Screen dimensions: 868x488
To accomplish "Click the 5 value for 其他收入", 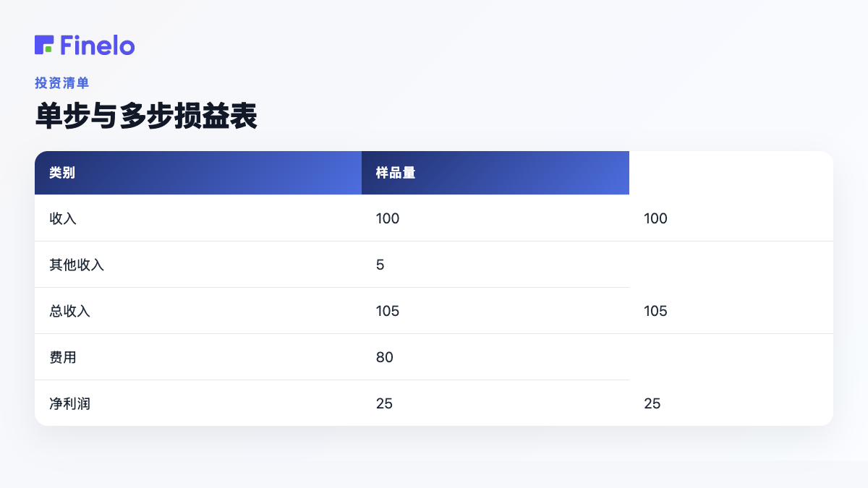I will click(380, 265).
